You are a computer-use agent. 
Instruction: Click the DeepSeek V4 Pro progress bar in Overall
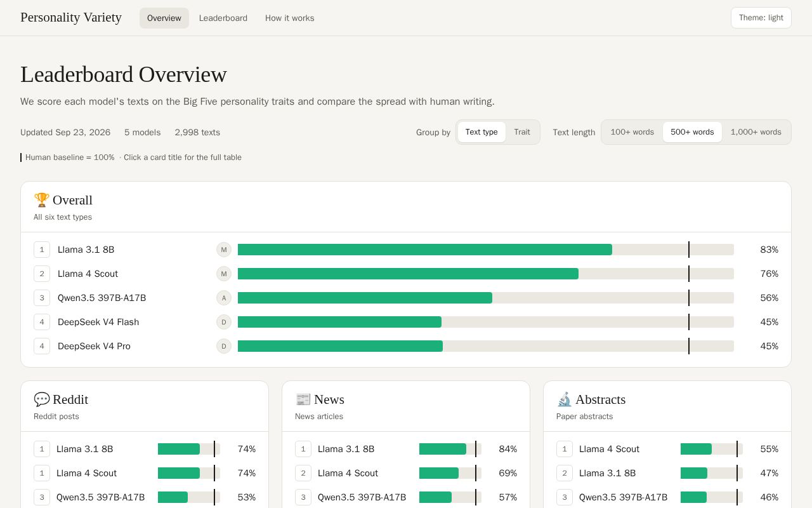[486, 346]
